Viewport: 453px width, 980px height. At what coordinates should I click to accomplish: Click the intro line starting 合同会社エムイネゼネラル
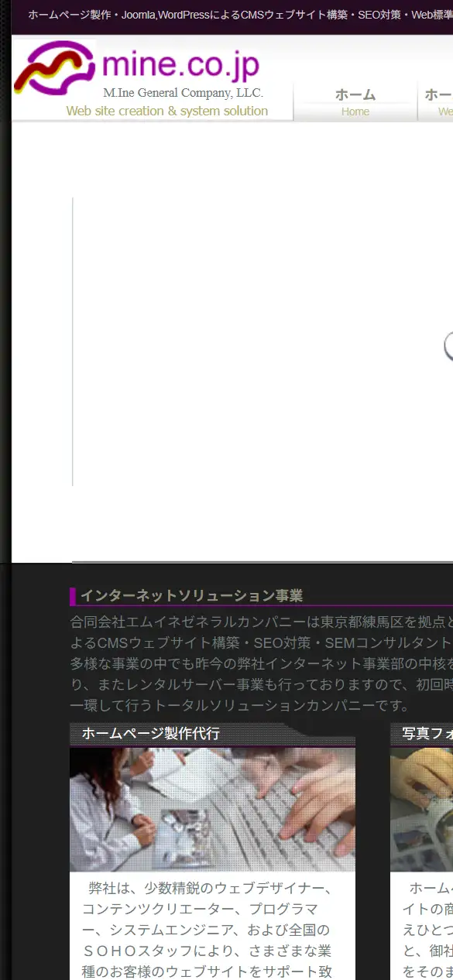(x=261, y=622)
